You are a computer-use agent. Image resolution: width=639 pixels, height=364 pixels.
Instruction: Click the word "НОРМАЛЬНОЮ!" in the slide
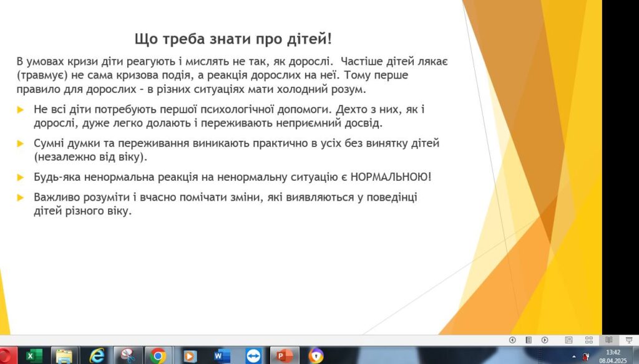(x=391, y=177)
